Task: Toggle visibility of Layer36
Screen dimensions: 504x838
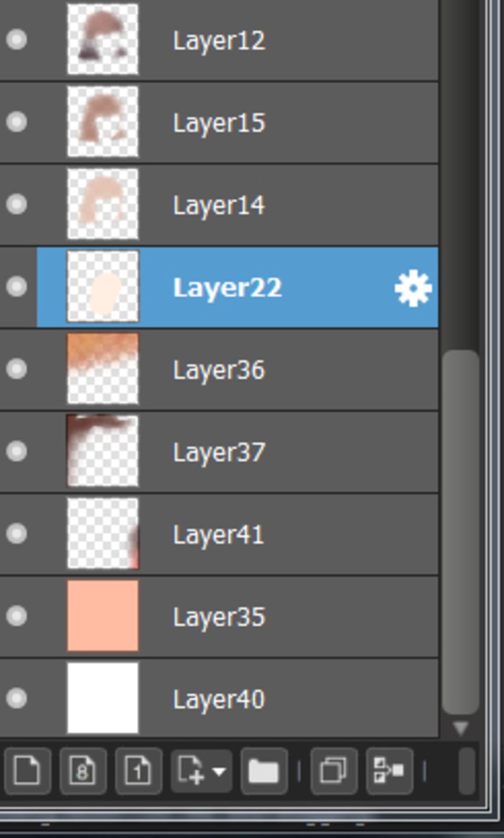Action: click(x=17, y=369)
